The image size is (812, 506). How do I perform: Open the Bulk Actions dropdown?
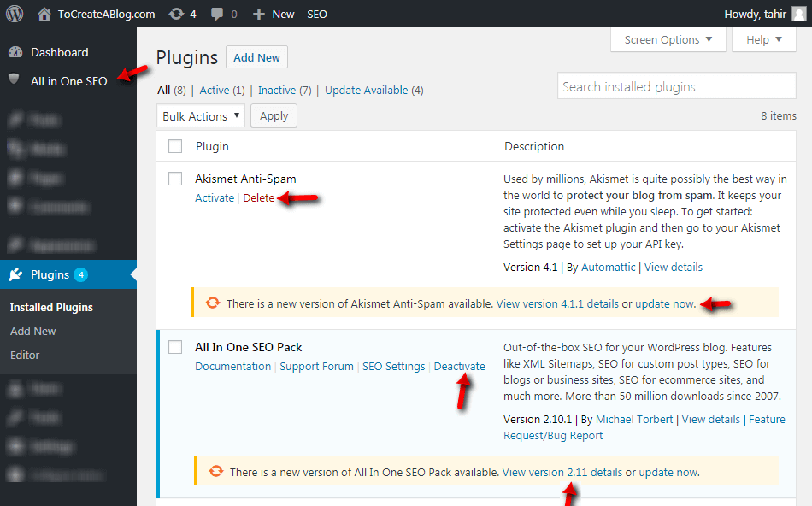[201, 116]
